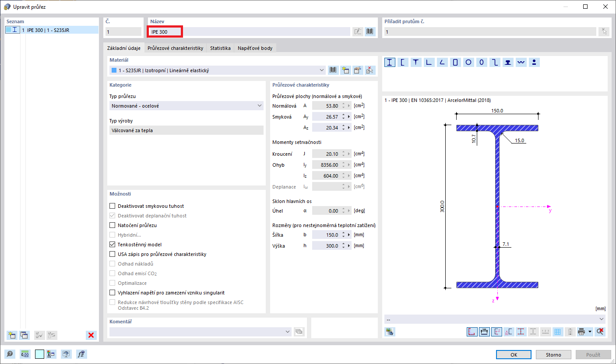Open the Napěťové body tab

[x=255, y=48]
